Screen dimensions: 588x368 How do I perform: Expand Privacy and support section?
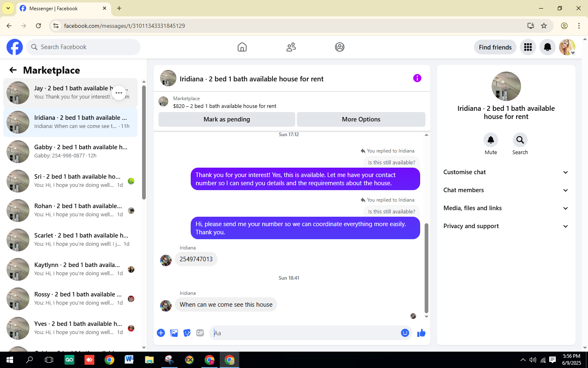coord(506,226)
